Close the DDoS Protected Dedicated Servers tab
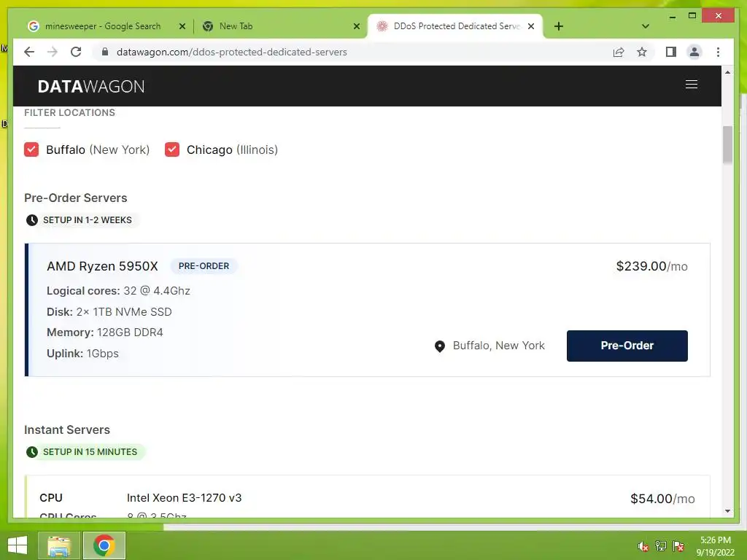747x560 pixels. 531,26
